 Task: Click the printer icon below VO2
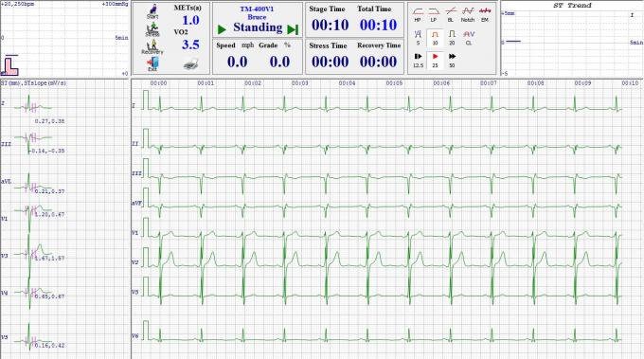tap(191, 64)
